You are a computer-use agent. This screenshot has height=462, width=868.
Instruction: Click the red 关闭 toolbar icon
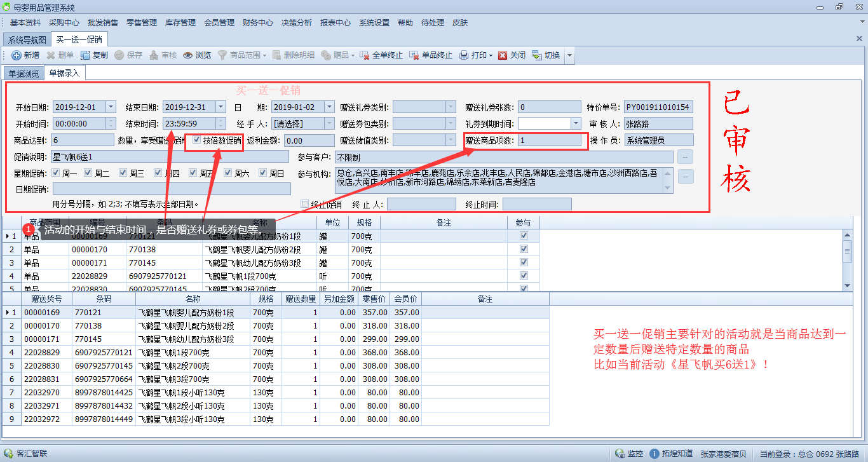pyautogui.click(x=503, y=55)
